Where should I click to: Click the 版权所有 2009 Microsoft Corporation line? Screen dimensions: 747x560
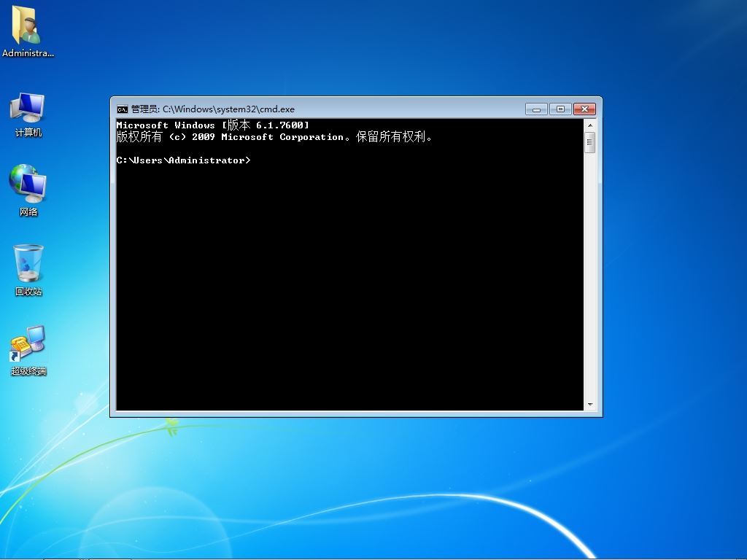274,136
